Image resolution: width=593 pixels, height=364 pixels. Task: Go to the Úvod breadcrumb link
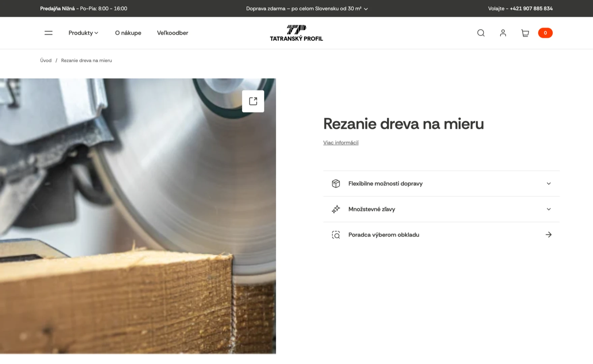click(x=46, y=61)
